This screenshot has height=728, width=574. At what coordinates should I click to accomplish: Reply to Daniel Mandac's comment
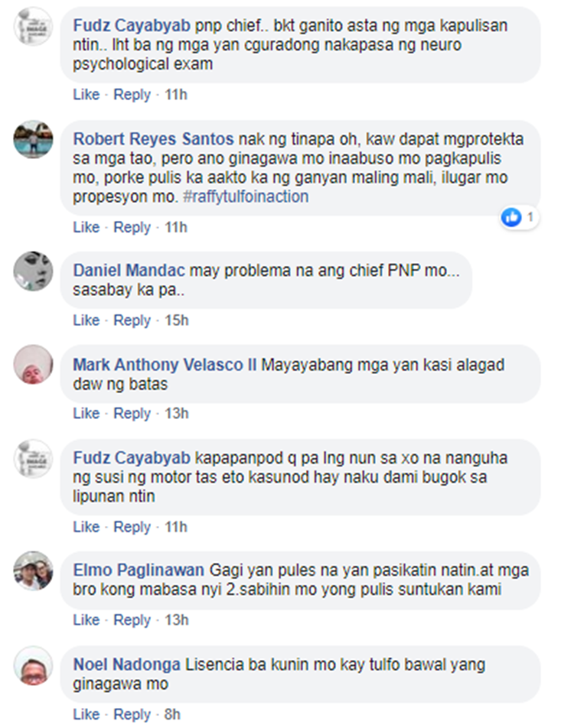tap(132, 320)
